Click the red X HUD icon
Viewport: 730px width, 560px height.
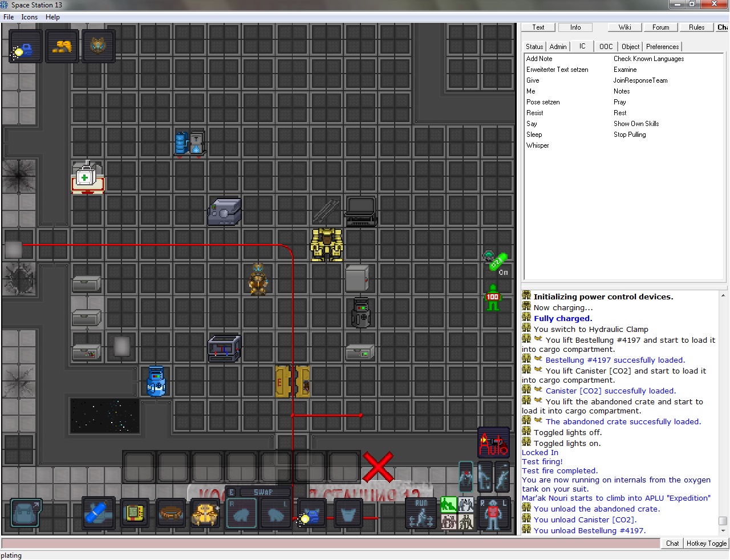(x=378, y=468)
